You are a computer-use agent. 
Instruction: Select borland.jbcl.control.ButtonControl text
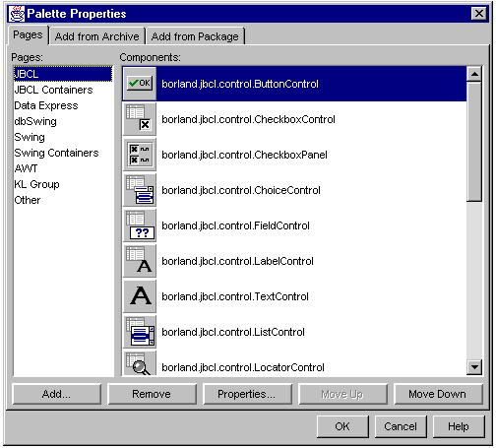[240, 84]
